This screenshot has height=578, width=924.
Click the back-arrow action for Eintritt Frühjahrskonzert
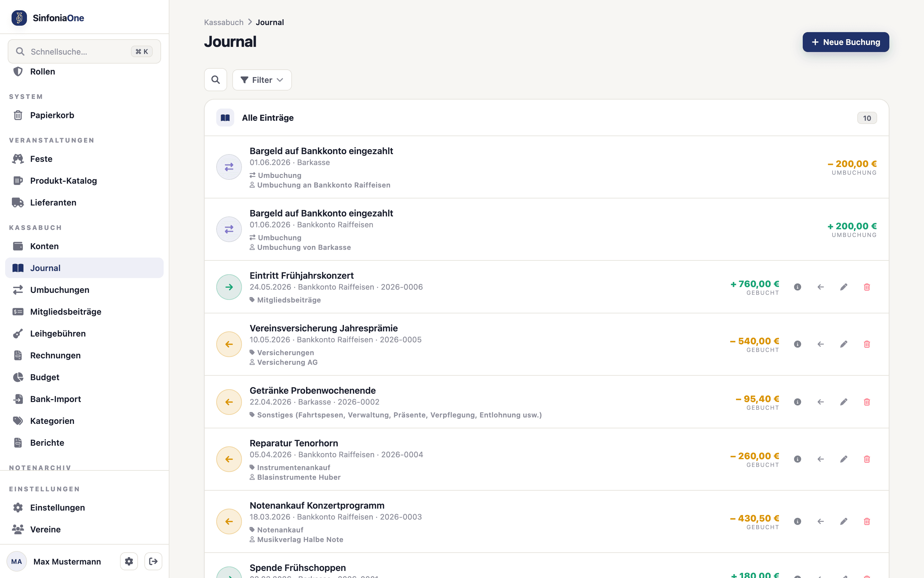[x=820, y=287]
